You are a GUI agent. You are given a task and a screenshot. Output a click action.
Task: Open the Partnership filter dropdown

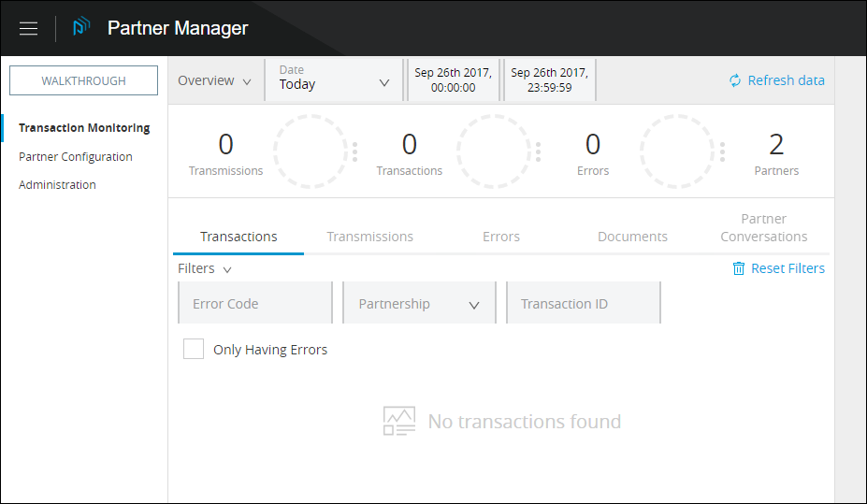(x=419, y=304)
